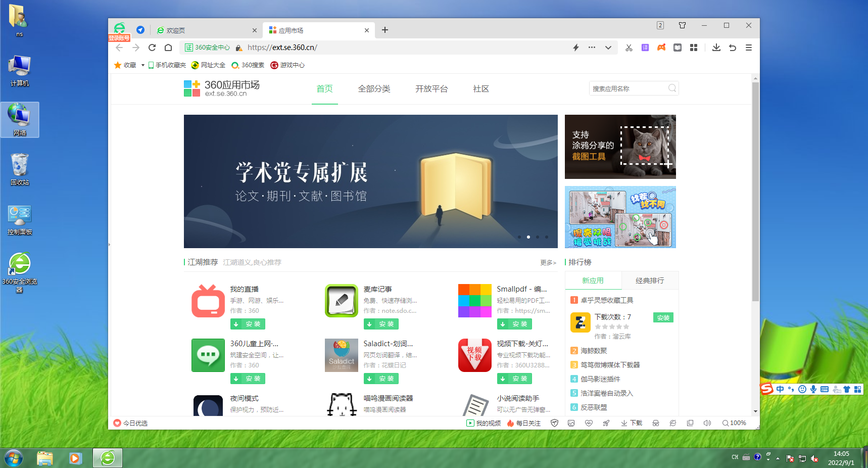This screenshot has width=868, height=468.
Task: Install 卓乎灵感收藏工具 from ranking
Action: [x=663, y=317]
